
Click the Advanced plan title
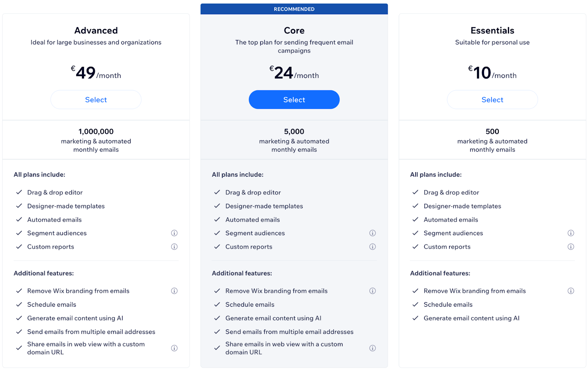96,30
